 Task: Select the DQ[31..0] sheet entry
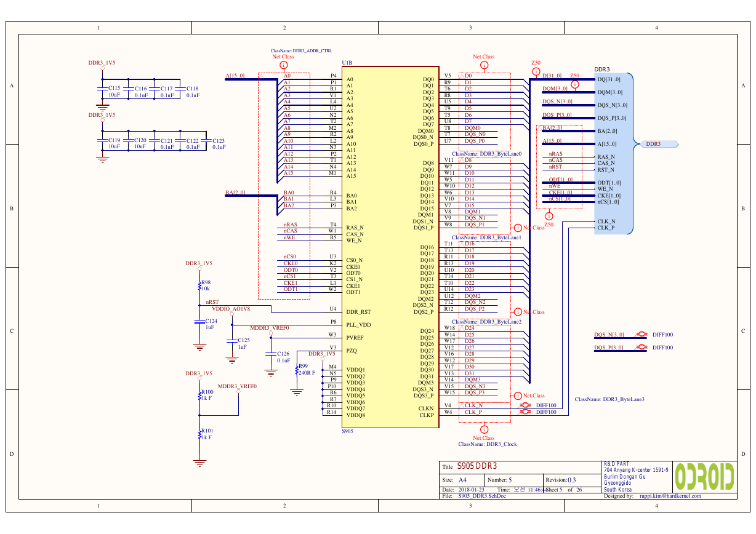(609, 79)
